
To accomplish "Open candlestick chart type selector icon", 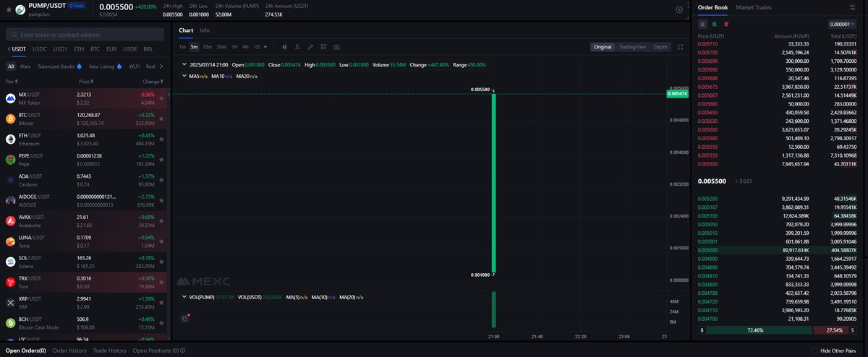I will click(x=285, y=47).
